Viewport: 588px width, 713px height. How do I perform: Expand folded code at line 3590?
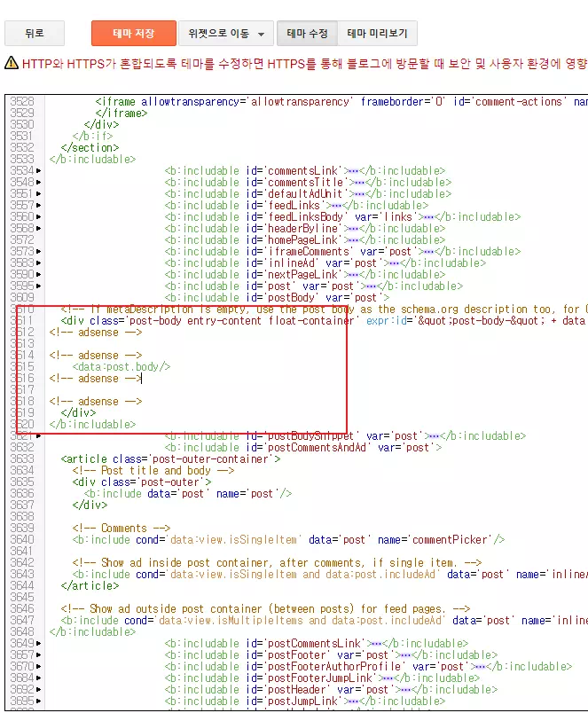click(x=39, y=275)
